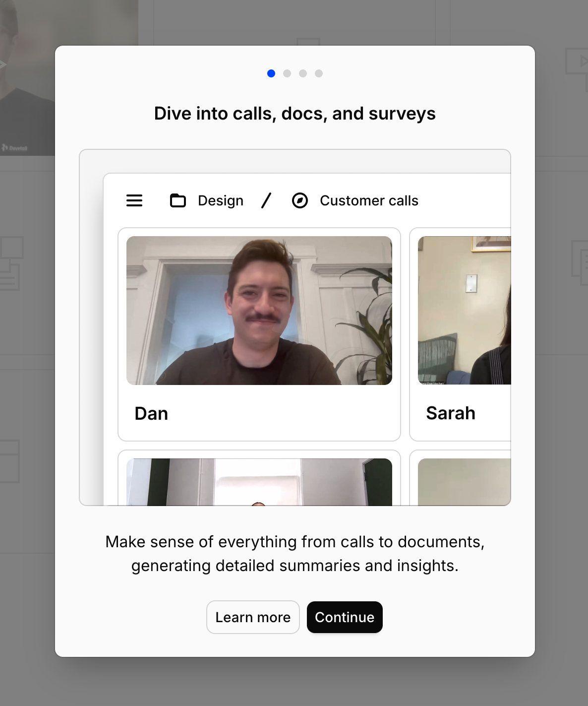The height and width of the screenshot is (706, 588).
Task: Select the Customer calls breadcrumb
Action: pyautogui.click(x=369, y=200)
